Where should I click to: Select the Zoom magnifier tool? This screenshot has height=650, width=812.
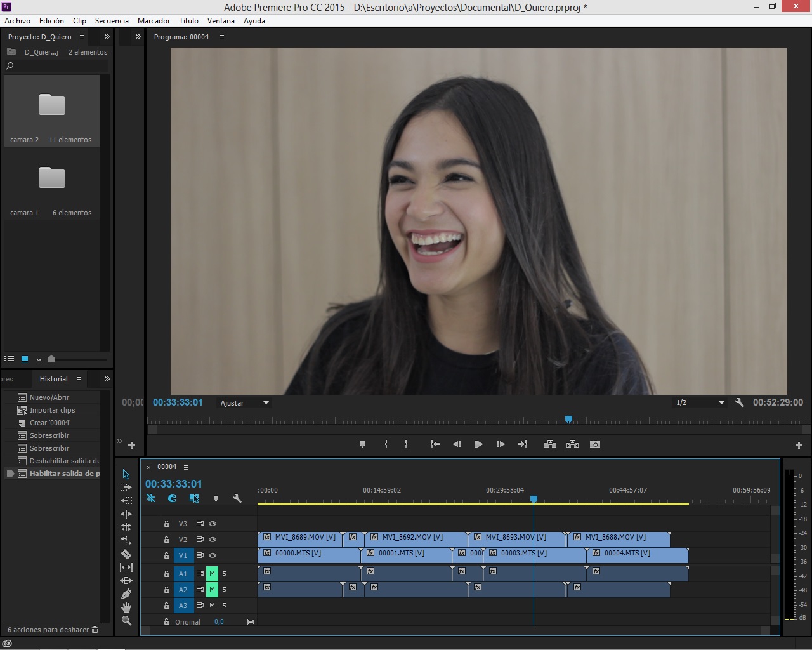pyautogui.click(x=126, y=621)
